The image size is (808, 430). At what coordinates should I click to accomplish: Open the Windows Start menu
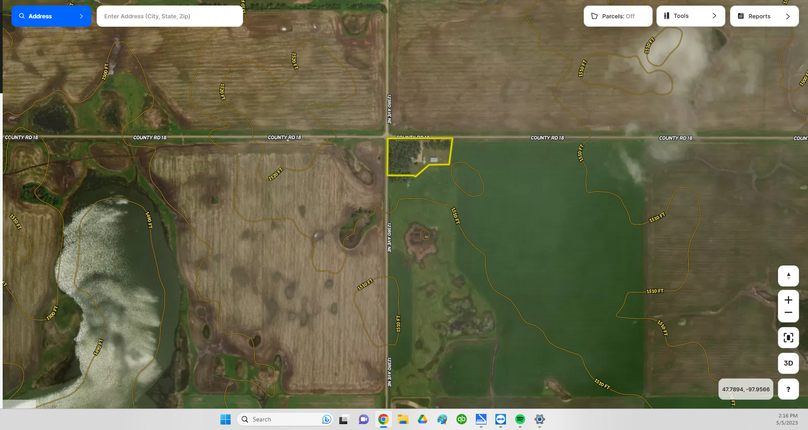point(225,419)
